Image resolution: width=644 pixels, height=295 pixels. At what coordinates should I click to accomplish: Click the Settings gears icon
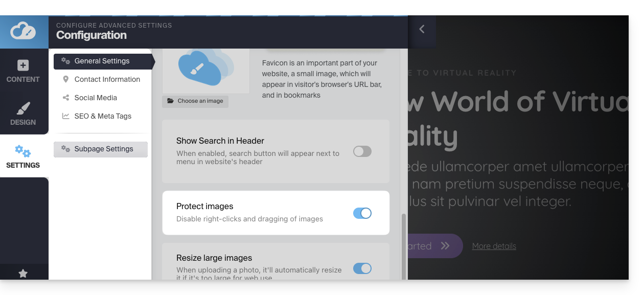pyautogui.click(x=23, y=151)
